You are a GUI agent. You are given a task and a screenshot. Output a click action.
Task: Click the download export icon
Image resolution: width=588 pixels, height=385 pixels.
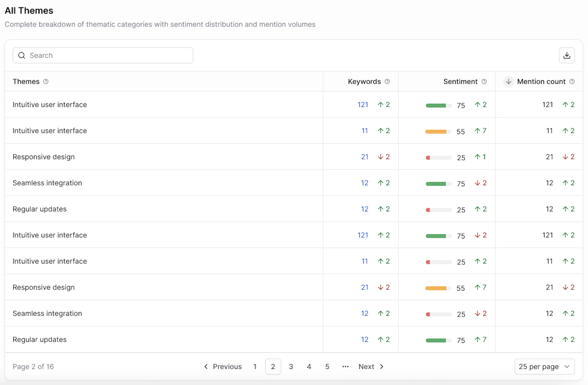tap(566, 55)
